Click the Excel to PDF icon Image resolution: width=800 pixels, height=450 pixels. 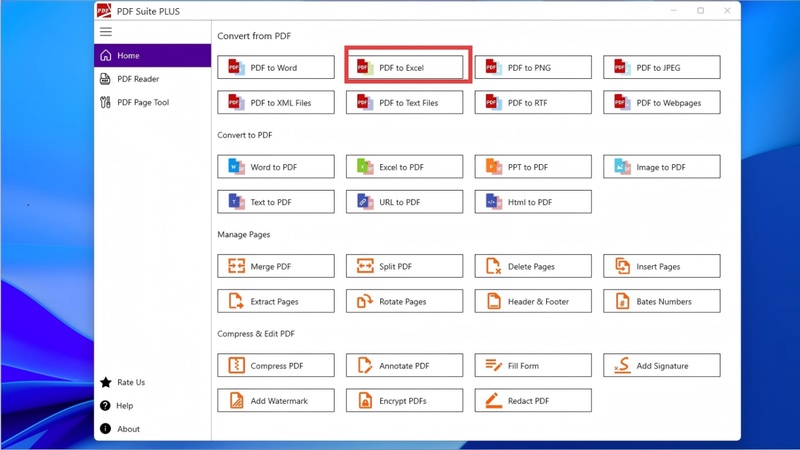365,167
